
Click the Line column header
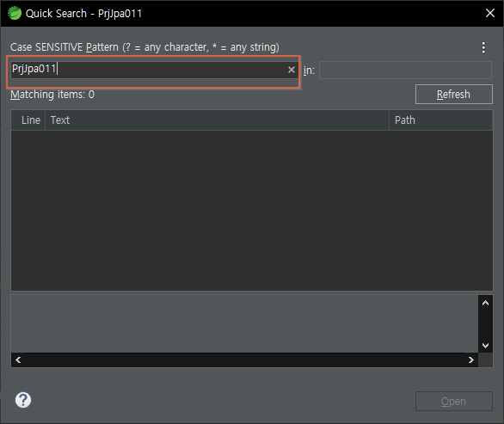[28, 120]
